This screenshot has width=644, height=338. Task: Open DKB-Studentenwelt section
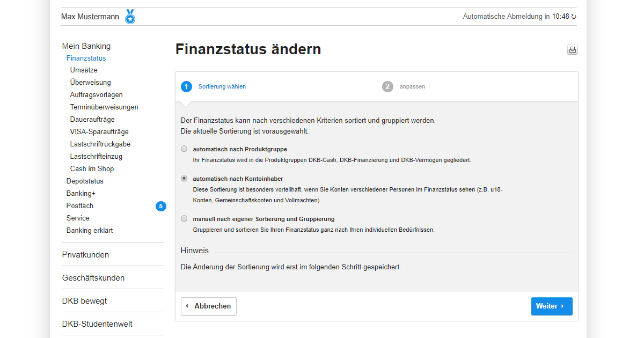[97, 324]
